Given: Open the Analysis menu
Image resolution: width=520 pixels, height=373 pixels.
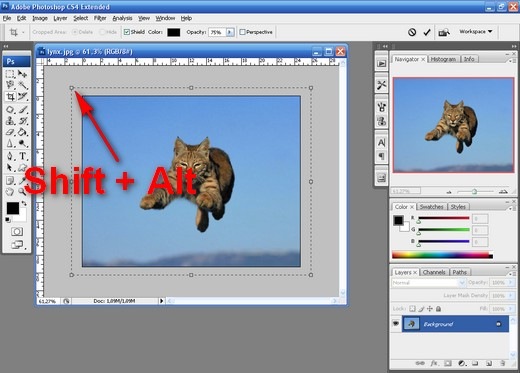Looking at the screenshot, I should pos(122,18).
